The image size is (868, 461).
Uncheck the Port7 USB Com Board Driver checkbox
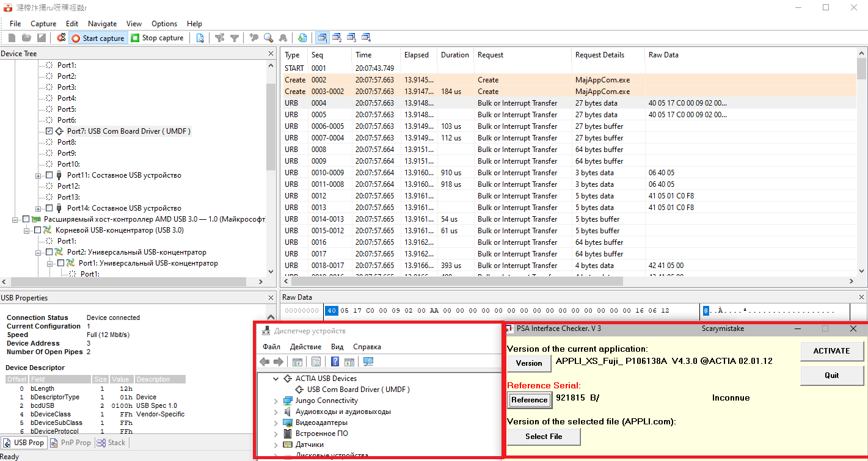tap(49, 131)
